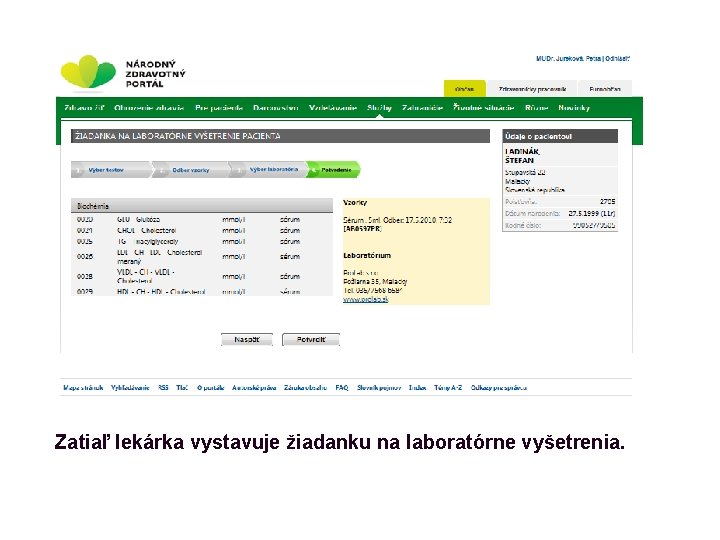Open the O portáli footer link

coord(210,388)
